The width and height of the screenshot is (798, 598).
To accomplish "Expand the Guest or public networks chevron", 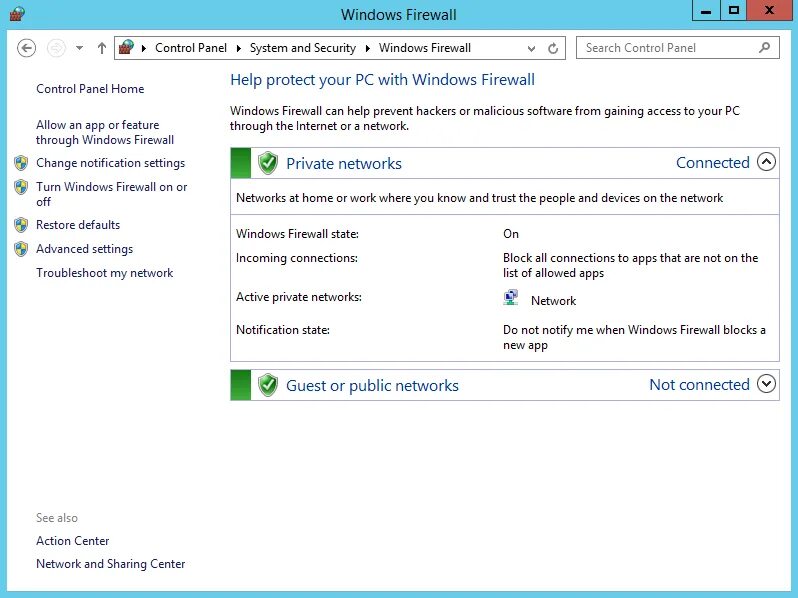I will pos(766,384).
